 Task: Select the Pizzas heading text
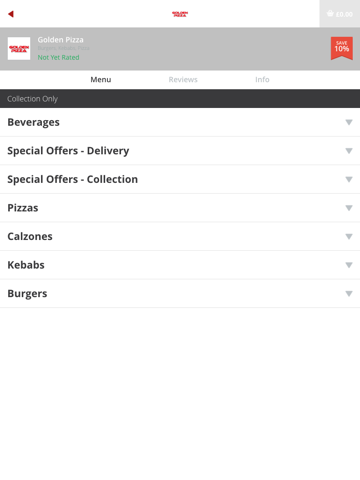click(23, 208)
